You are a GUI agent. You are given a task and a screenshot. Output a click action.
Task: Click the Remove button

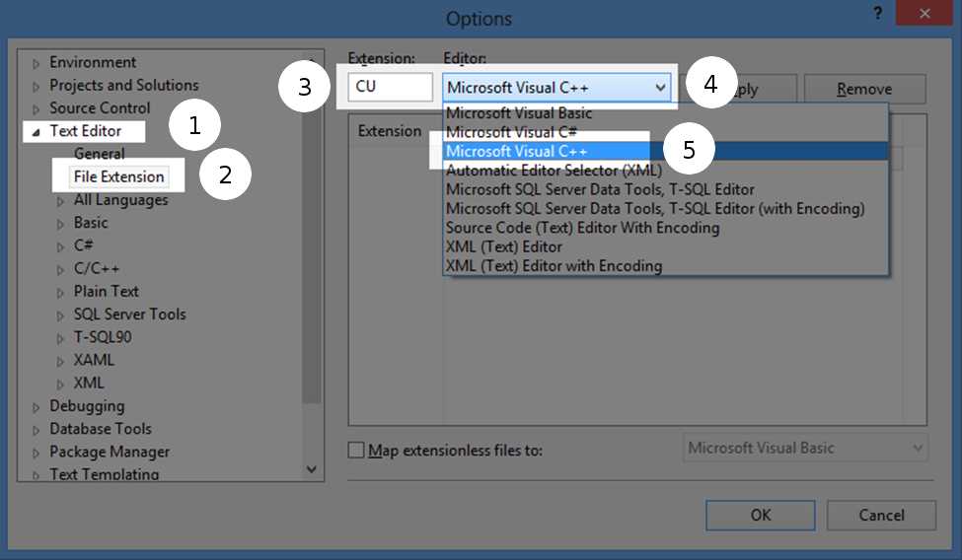(x=864, y=89)
